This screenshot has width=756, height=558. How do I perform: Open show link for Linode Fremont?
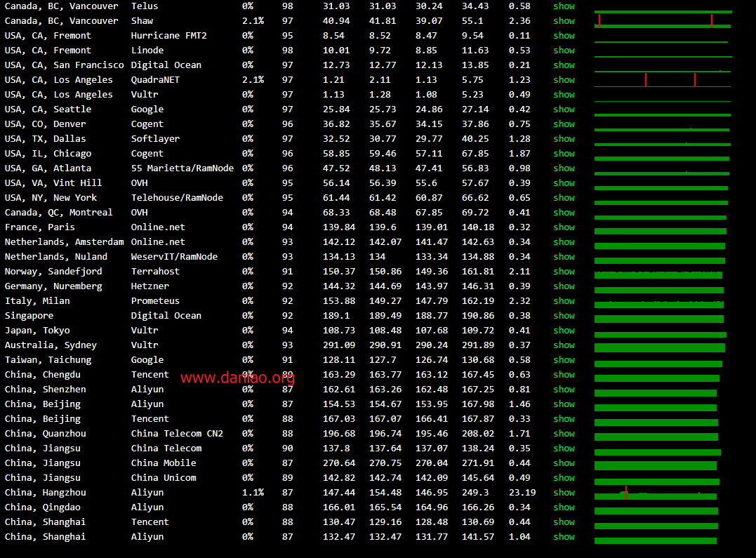click(x=564, y=50)
